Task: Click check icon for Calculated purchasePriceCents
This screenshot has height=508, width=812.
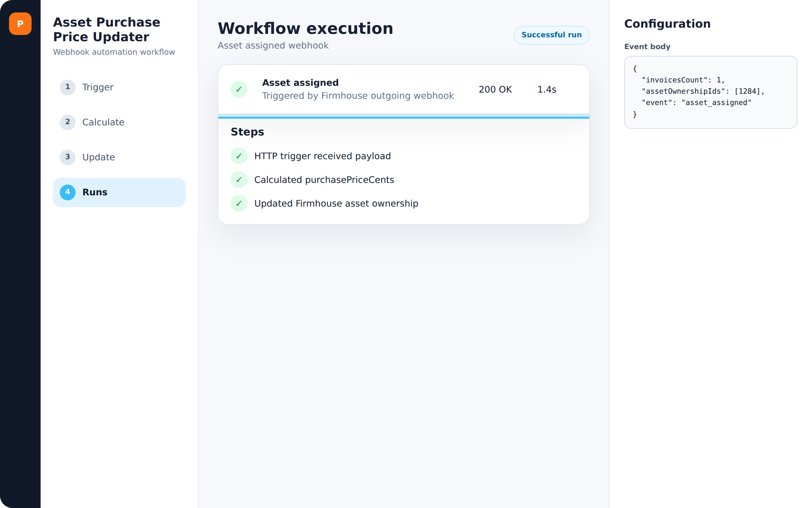Action: coord(239,180)
